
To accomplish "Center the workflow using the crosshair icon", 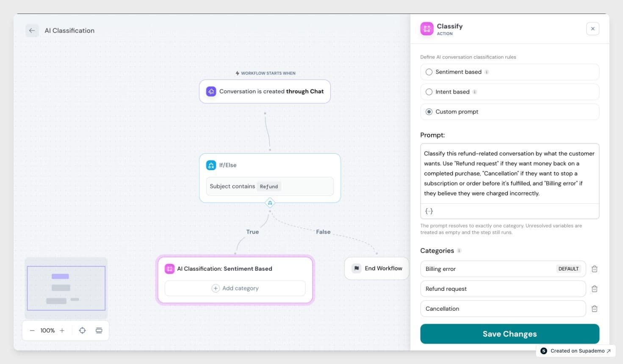I will click(x=82, y=331).
